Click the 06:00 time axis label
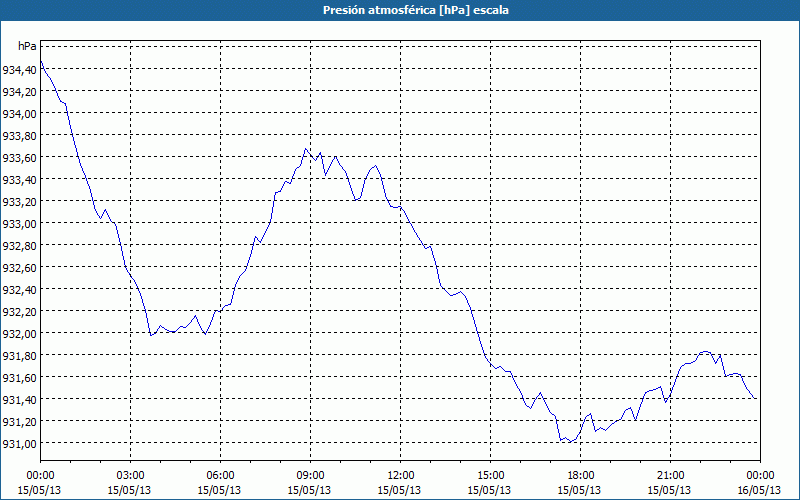This screenshot has height=500, width=800. coord(220,476)
